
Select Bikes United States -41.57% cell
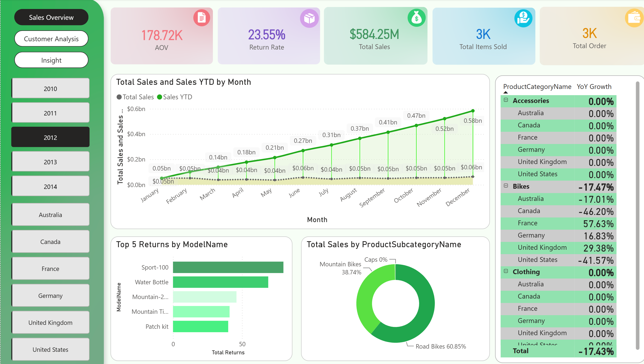596,260
